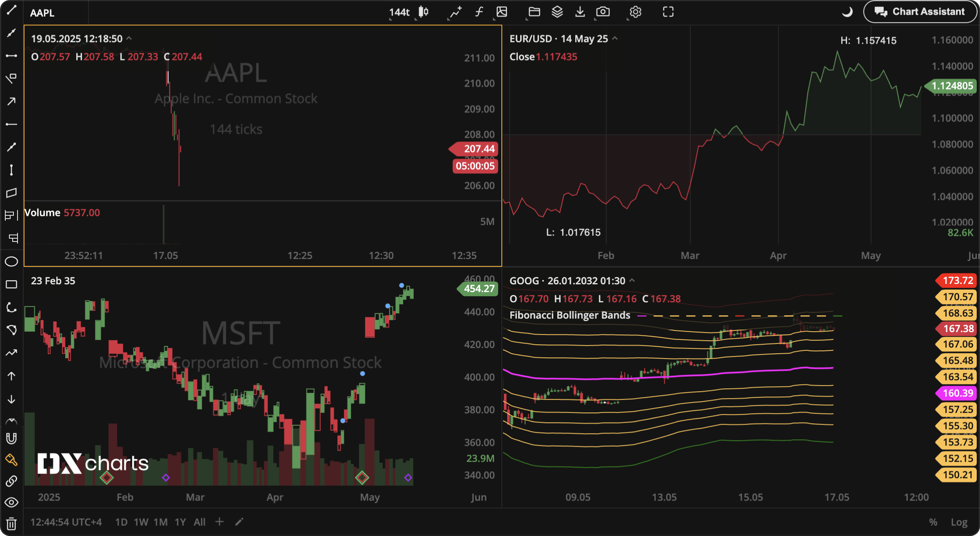Switch theme using the moon icon
980x536 pixels.
[847, 12]
